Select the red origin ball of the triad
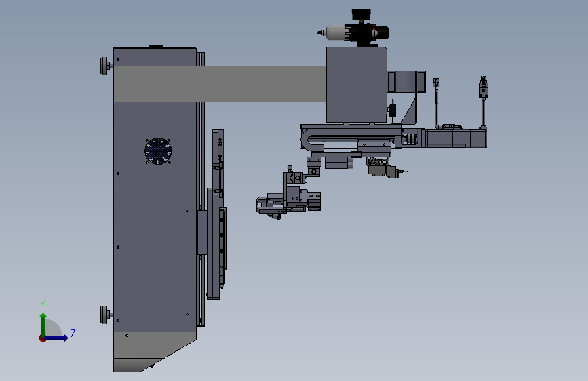 click(x=42, y=338)
